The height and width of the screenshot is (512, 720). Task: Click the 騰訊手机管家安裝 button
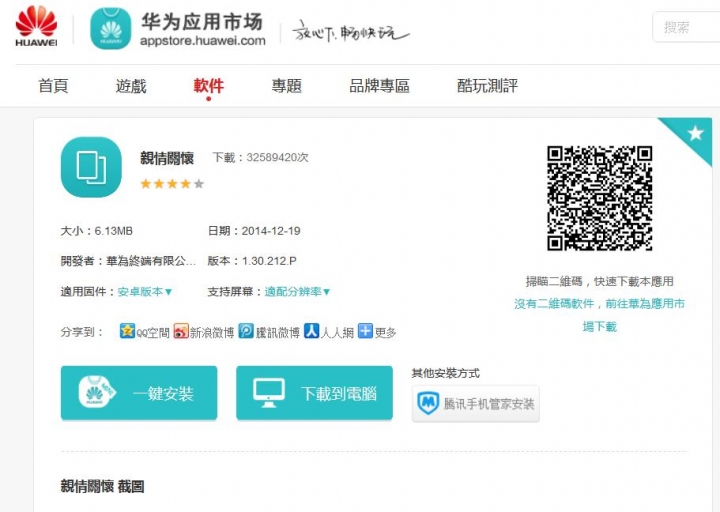[x=476, y=404]
